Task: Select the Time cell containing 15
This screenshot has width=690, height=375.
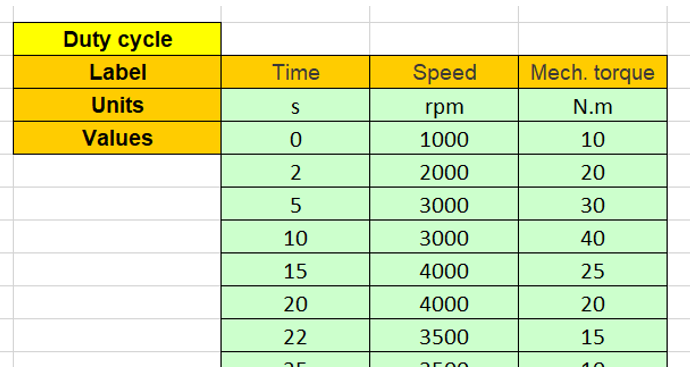Action: (295, 270)
